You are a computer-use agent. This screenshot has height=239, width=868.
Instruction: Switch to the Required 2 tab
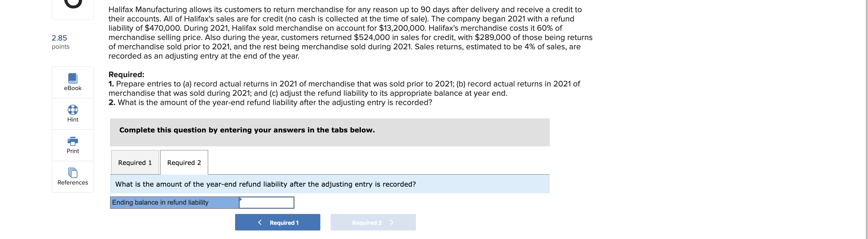click(184, 162)
